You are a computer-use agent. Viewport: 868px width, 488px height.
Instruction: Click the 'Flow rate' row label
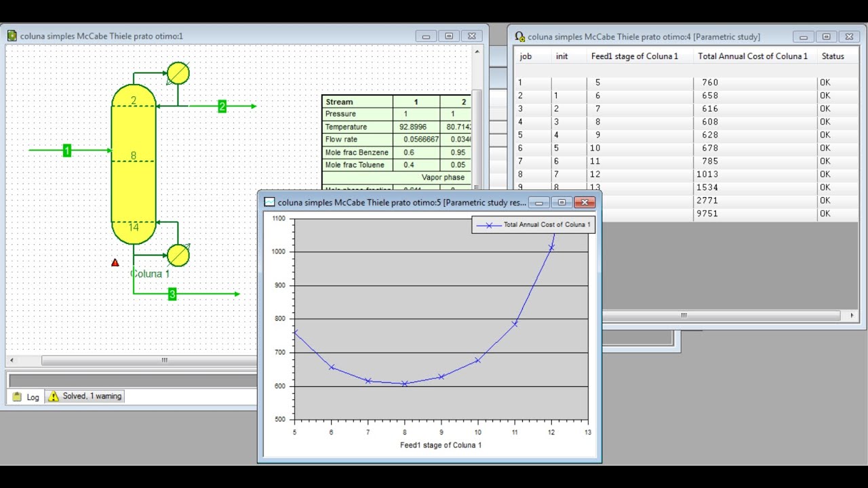341,140
